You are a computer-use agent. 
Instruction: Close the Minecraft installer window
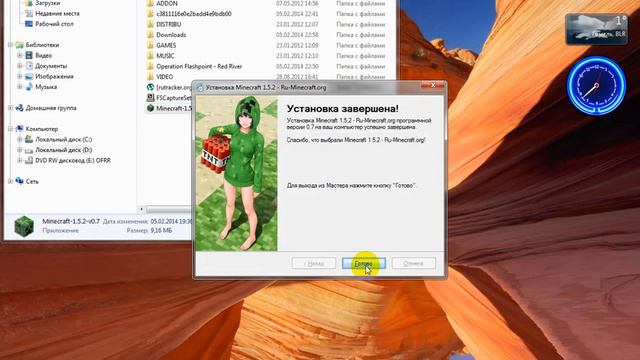433,85
